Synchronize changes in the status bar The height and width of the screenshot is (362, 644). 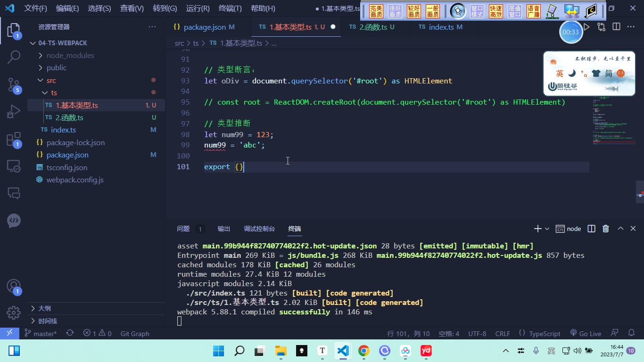tap(70, 333)
